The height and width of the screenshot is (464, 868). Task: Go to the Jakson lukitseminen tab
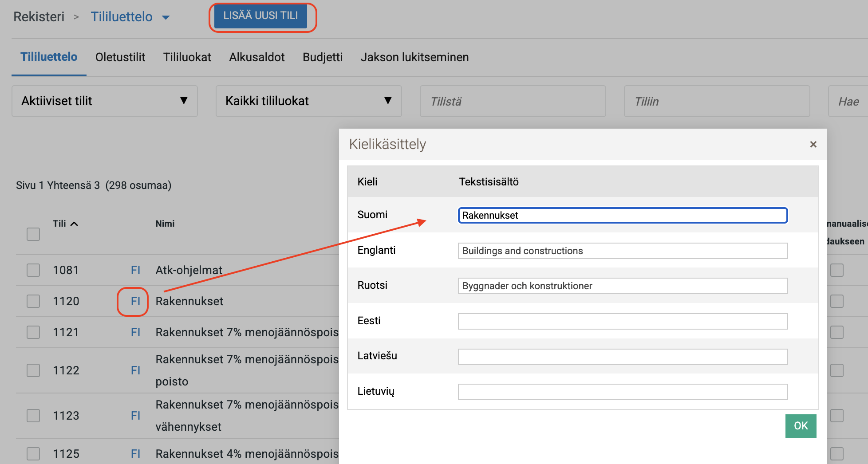click(414, 57)
